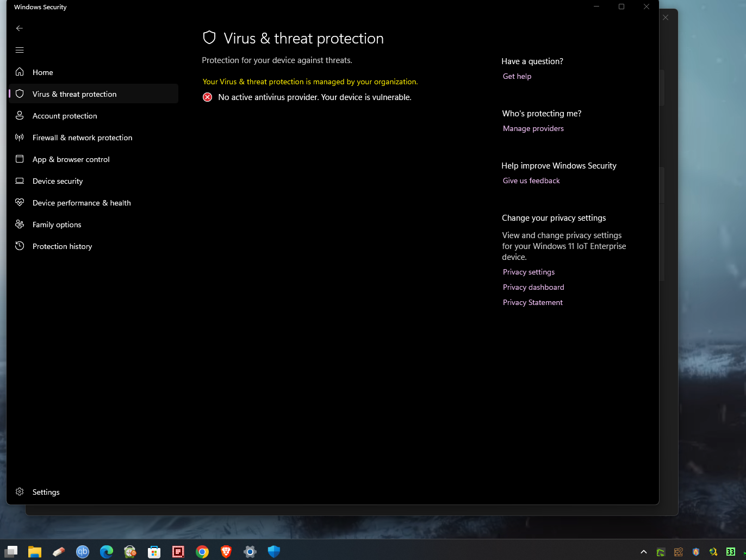Click the 'Have a question?' heading
The width and height of the screenshot is (746, 560).
pos(532,61)
